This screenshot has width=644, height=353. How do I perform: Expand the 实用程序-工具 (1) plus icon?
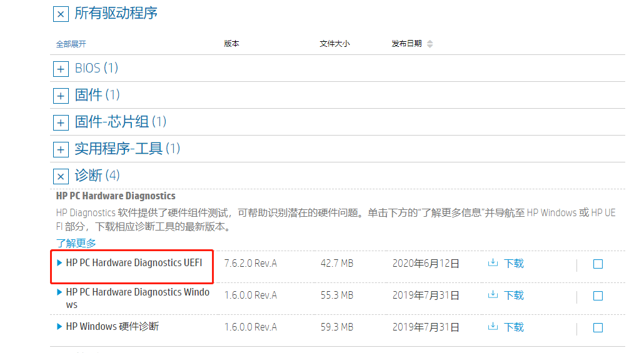[61, 149]
